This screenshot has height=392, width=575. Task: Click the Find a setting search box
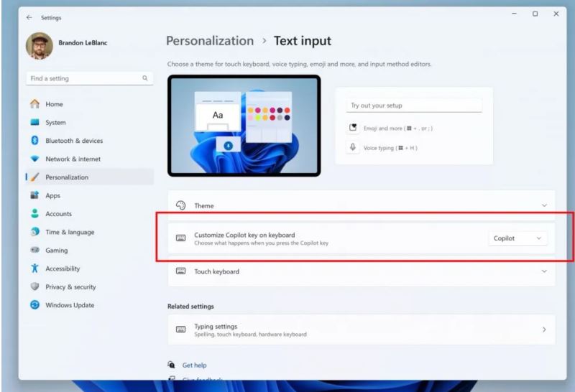(85, 78)
